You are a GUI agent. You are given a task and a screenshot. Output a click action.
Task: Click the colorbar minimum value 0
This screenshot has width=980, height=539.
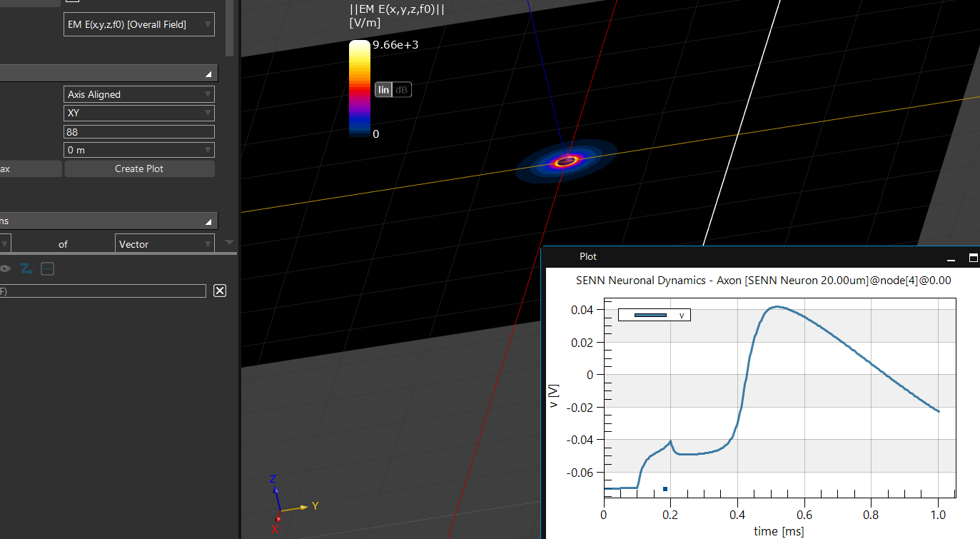tap(376, 134)
